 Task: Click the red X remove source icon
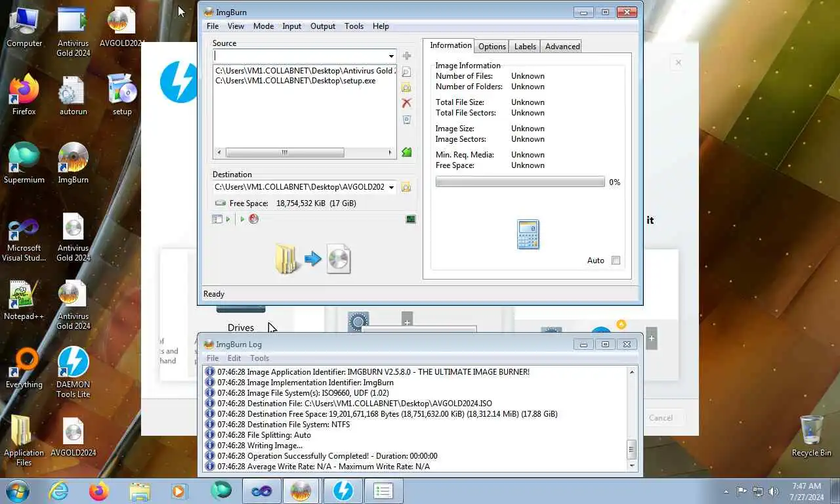click(407, 103)
